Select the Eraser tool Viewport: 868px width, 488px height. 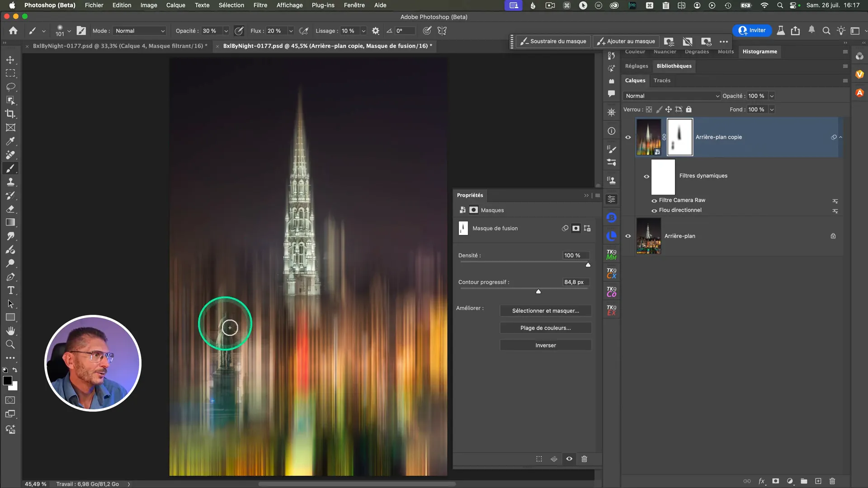coord(10,209)
